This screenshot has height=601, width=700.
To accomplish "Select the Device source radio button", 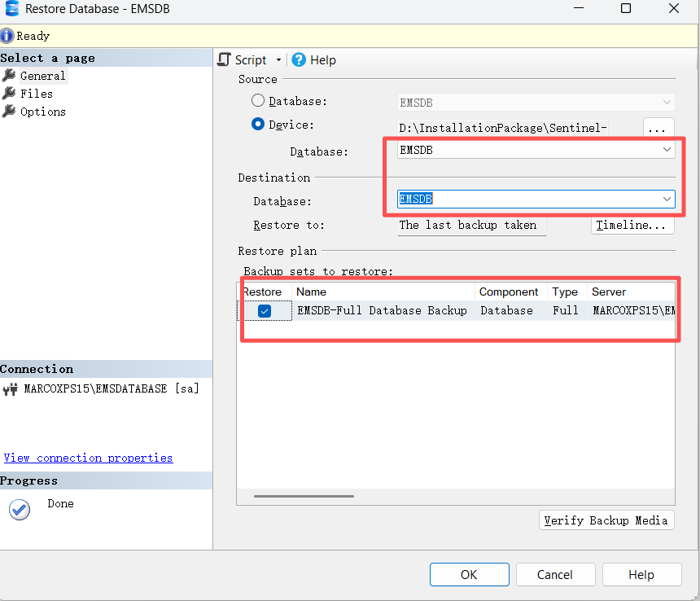I will [258, 125].
